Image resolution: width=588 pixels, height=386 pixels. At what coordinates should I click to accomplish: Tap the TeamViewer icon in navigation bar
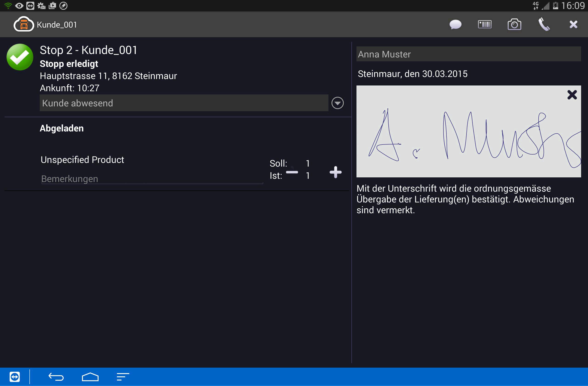[14, 377]
